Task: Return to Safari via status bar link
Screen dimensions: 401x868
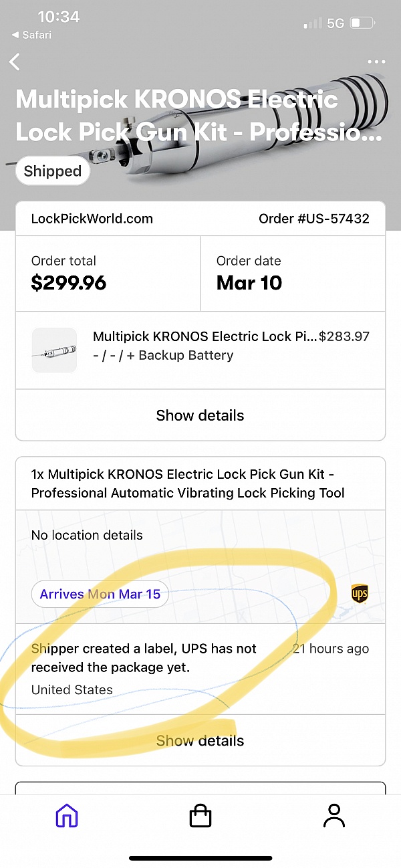Action: [x=31, y=35]
